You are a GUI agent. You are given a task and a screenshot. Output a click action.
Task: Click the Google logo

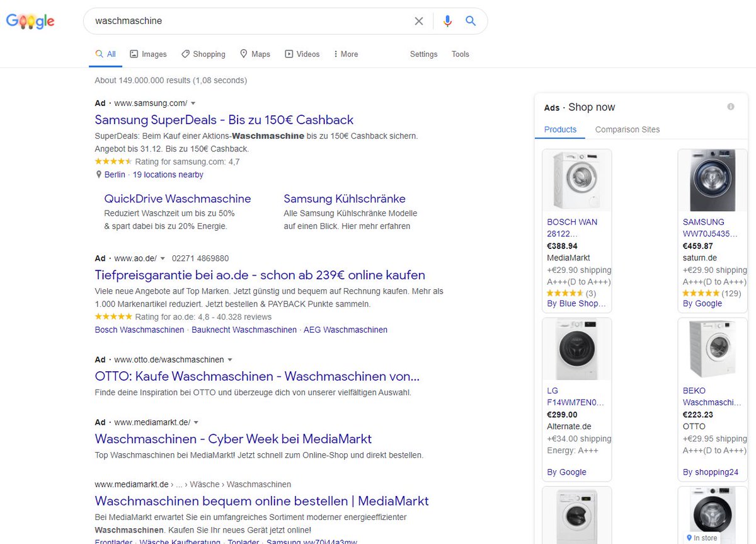(x=30, y=21)
